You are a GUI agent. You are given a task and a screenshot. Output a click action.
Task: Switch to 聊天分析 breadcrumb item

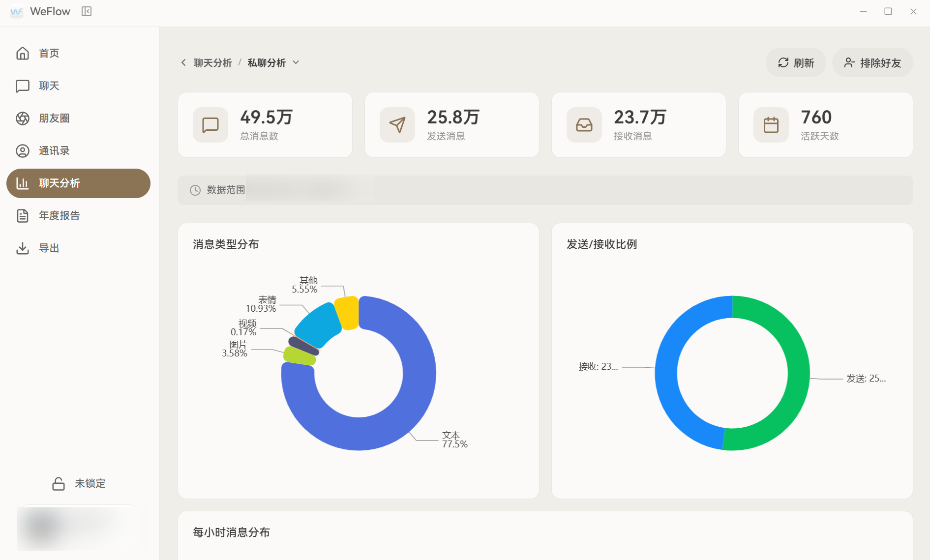point(212,62)
